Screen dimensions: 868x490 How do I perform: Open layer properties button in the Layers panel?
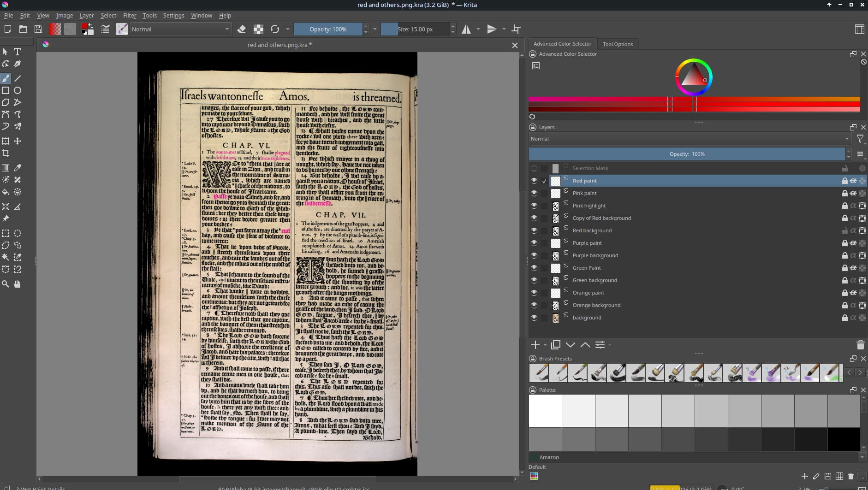coord(600,345)
